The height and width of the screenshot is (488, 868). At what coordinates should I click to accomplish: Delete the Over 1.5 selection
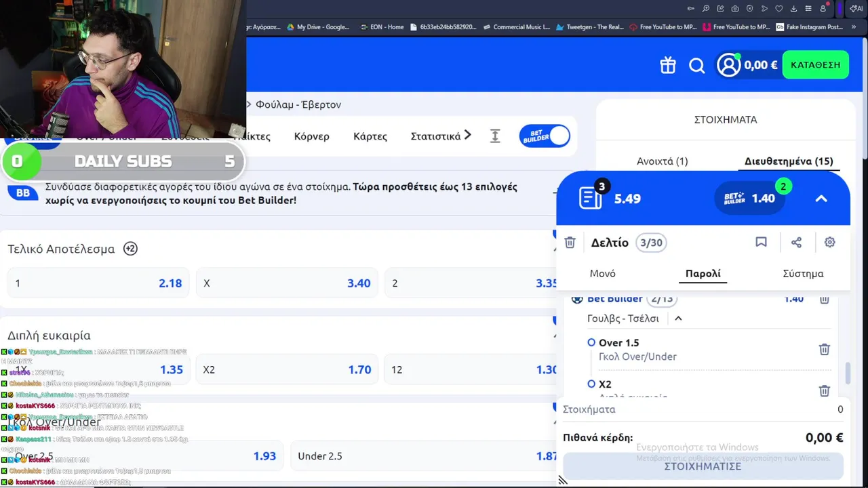pos(825,349)
